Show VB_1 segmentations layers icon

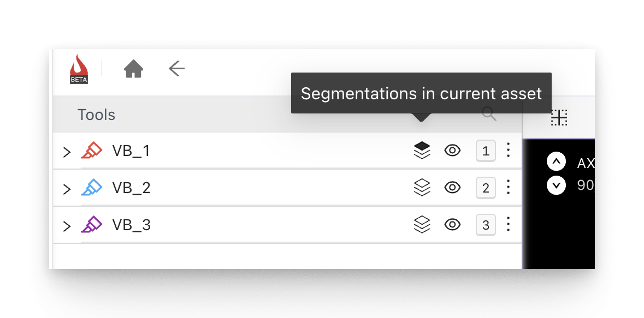tap(422, 151)
